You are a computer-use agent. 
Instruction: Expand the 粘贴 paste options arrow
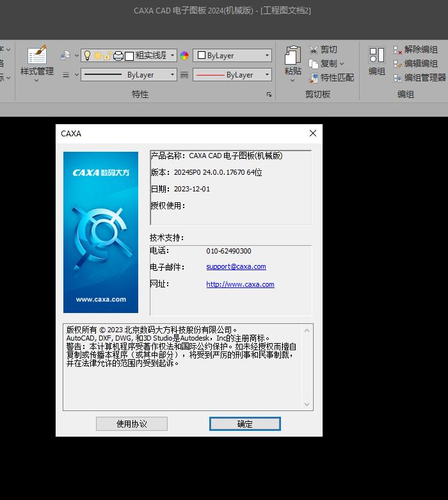[292, 81]
